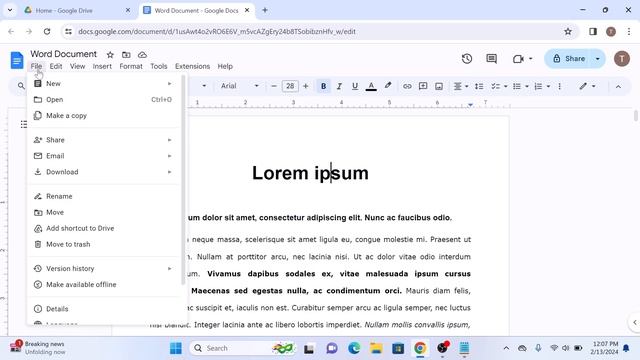
Task: Choose Move to trash
Action: tap(104, 244)
